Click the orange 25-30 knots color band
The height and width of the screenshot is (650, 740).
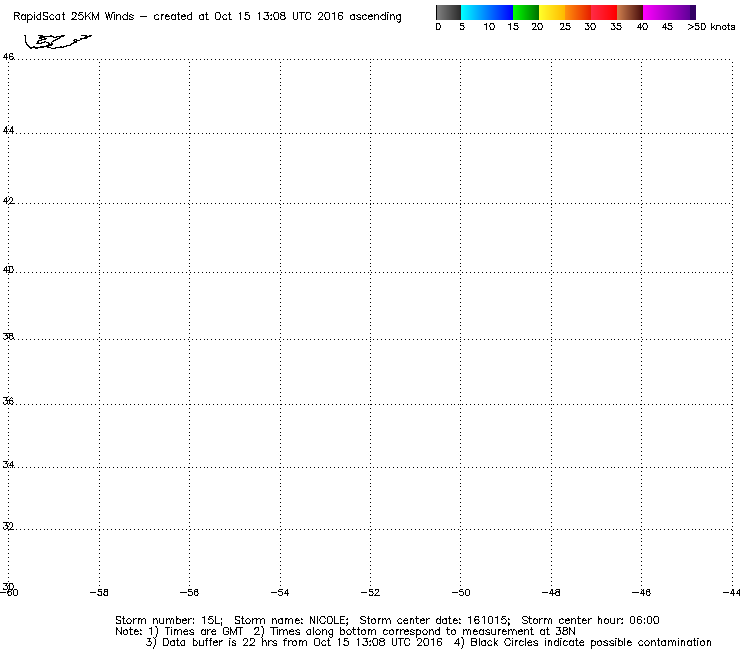578,12
